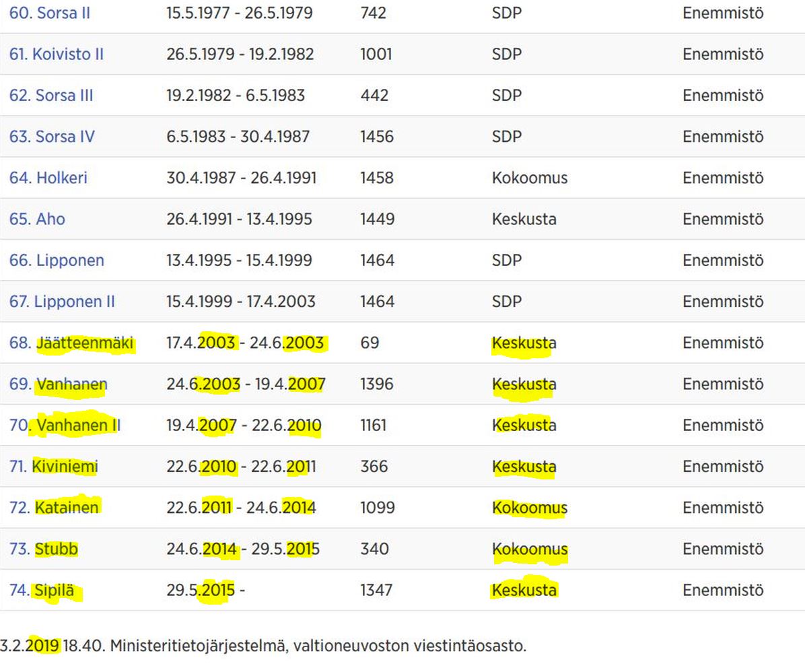Open the 66. Lipponen link
805x672 pixels.
tap(57, 260)
